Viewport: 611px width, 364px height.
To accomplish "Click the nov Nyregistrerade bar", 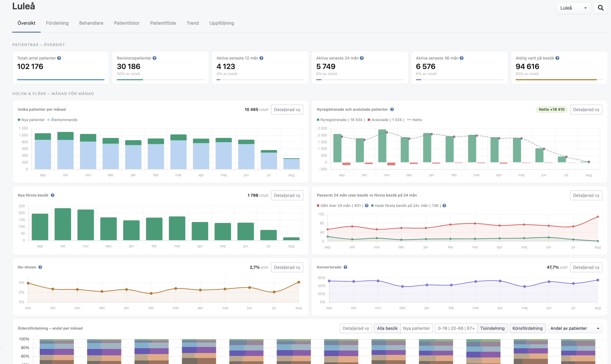I will (x=382, y=146).
